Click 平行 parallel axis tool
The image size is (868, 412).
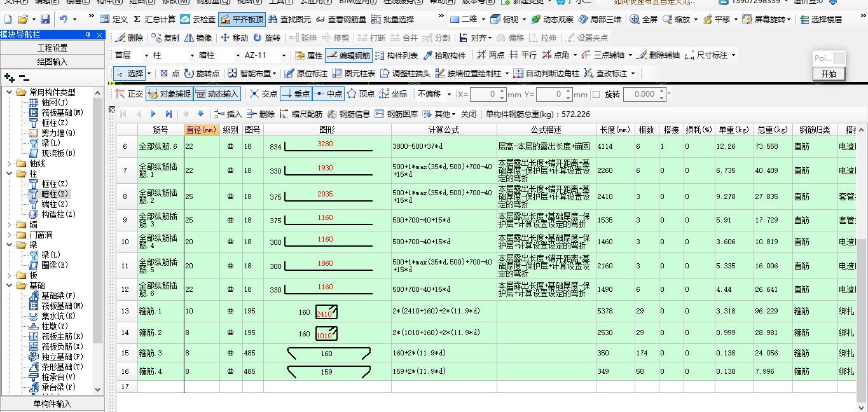point(523,56)
